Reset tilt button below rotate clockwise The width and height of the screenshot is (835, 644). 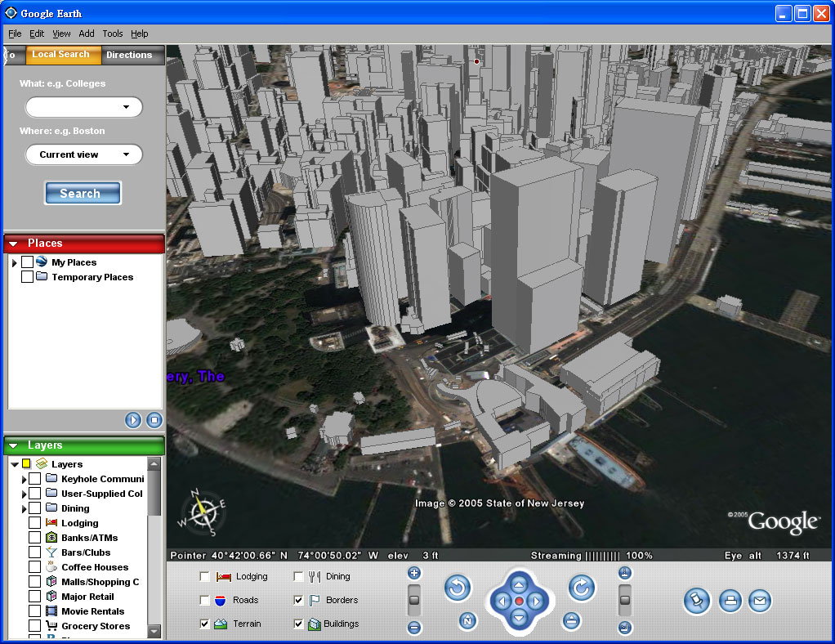coord(571,620)
